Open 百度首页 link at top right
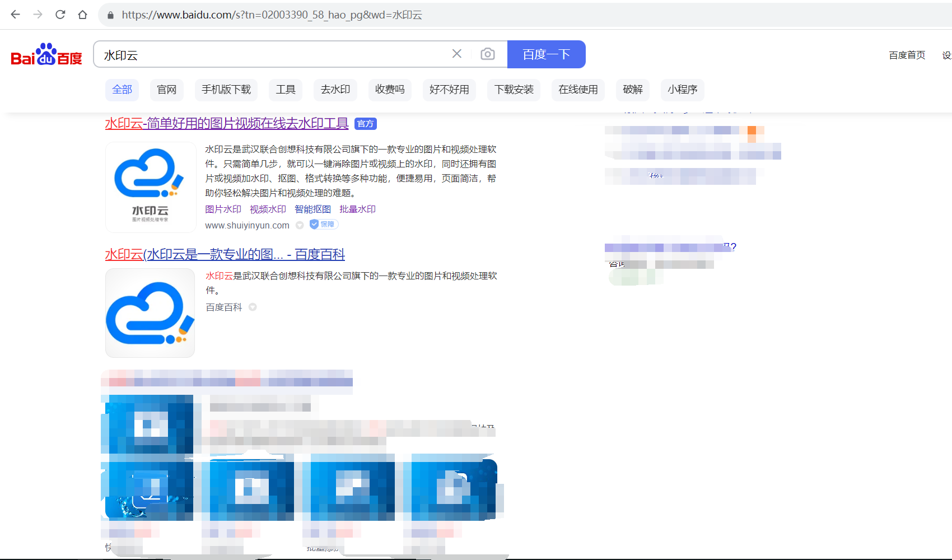952x560 pixels. tap(907, 55)
